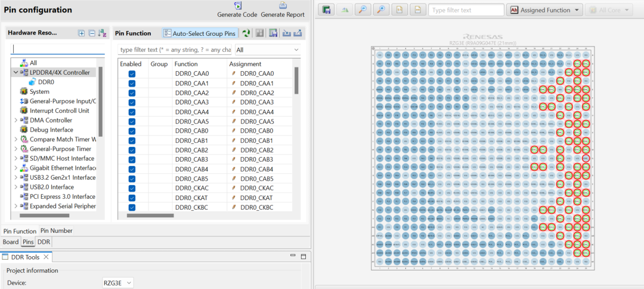The height and width of the screenshot is (289, 644).
Task: Click the pin function filter text field
Action: [x=175, y=50]
